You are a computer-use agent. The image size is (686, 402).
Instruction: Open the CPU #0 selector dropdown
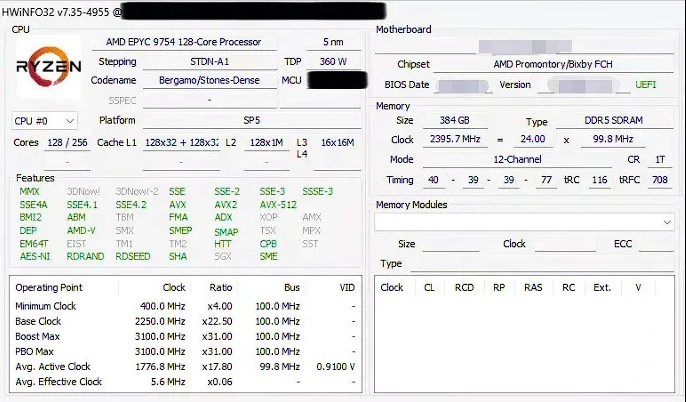[44, 120]
